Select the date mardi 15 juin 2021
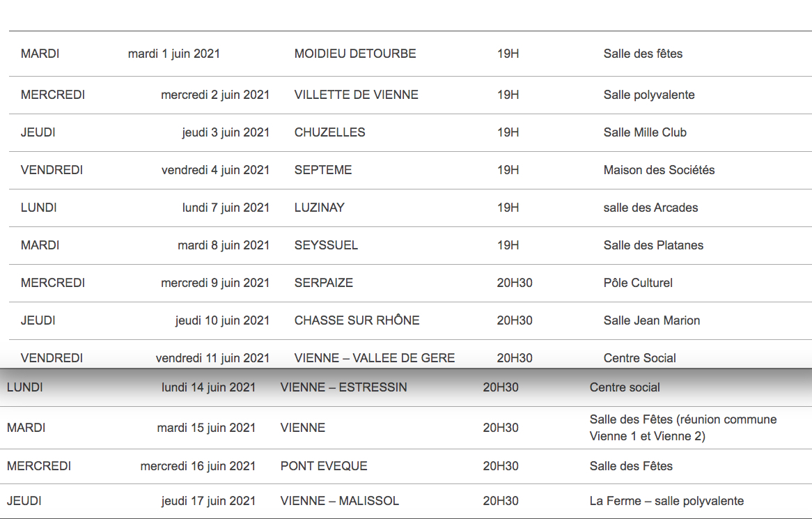This screenshot has height=519, width=812. point(206,428)
